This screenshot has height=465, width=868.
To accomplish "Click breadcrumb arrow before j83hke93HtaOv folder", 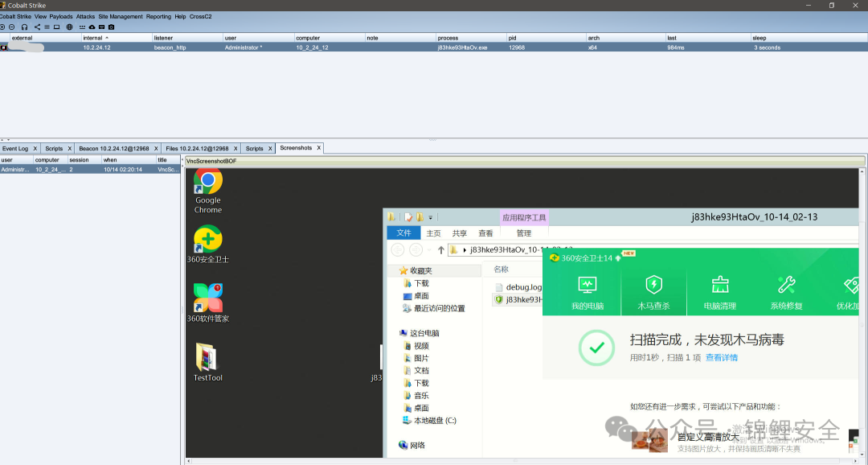I will tap(465, 250).
